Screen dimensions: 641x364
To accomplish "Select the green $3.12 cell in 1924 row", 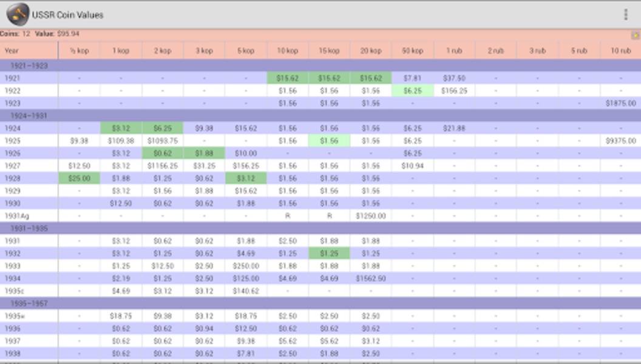I will [121, 128].
